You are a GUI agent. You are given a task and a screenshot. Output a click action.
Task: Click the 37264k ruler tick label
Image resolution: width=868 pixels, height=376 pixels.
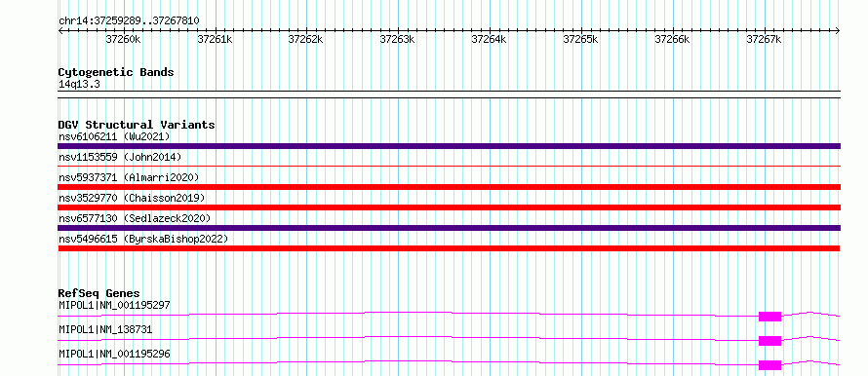pyautogui.click(x=490, y=39)
